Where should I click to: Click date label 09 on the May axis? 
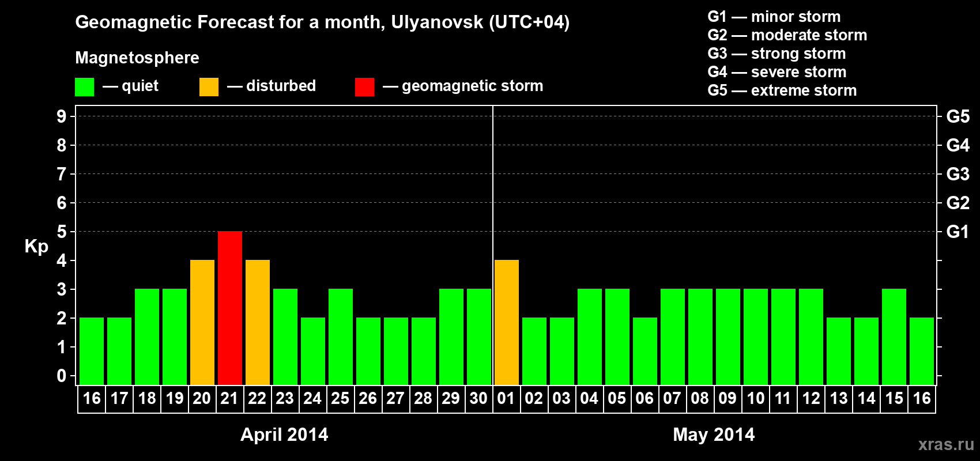tap(728, 398)
